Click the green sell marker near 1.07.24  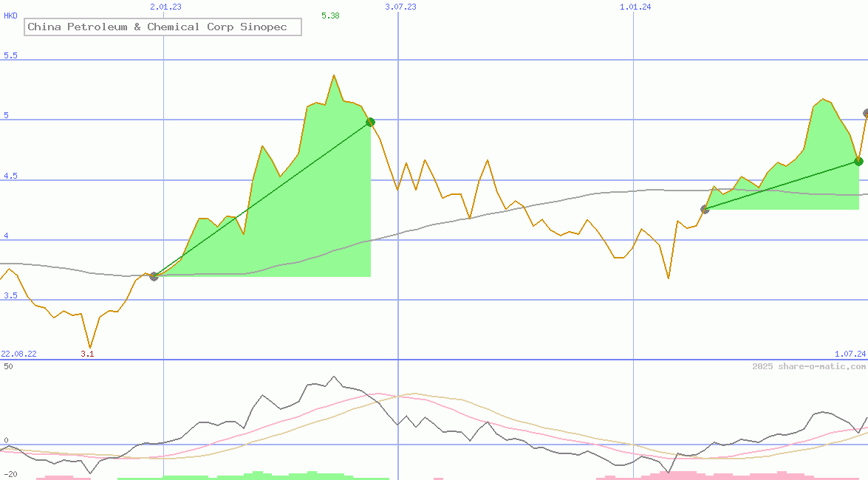[x=858, y=162]
